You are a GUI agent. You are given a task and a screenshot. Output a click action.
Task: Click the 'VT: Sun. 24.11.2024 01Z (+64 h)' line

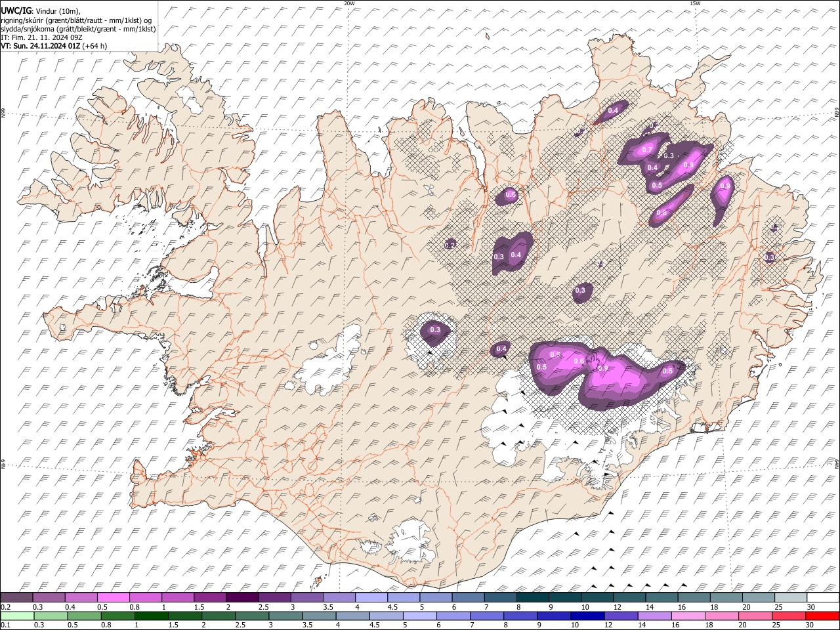point(54,46)
